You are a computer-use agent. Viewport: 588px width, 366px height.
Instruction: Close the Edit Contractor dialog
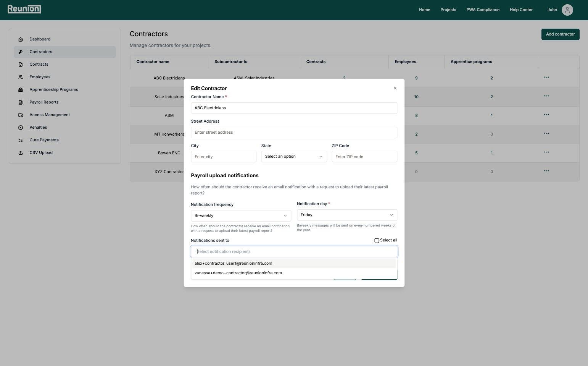pos(395,88)
